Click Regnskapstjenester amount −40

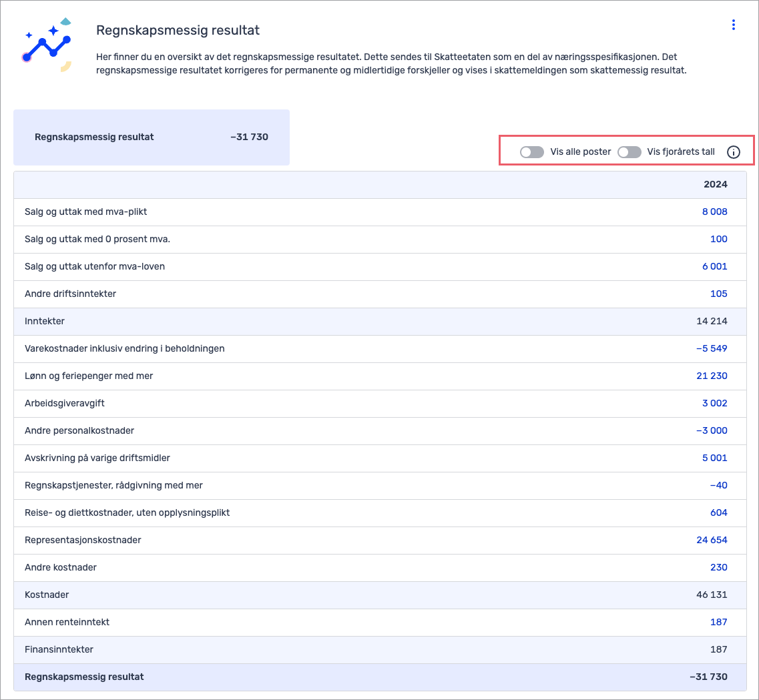pyautogui.click(x=718, y=485)
